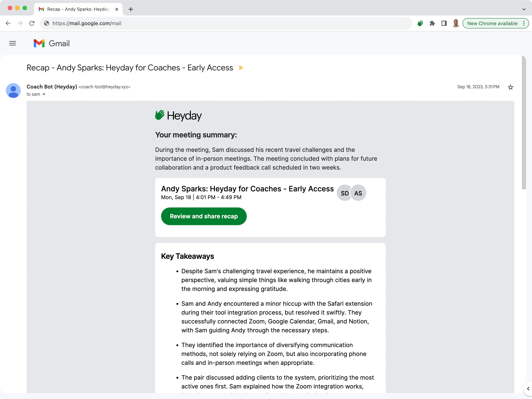Open Chrome three-dot menu
Screen dimensions: 532x399
pyautogui.click(x=524, y=23)
